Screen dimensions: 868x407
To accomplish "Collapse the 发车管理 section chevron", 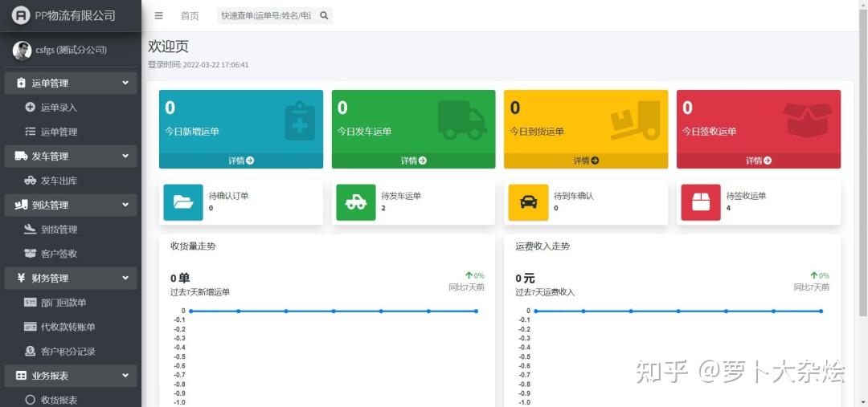I will pyautogui.click(x=125, y=156).
